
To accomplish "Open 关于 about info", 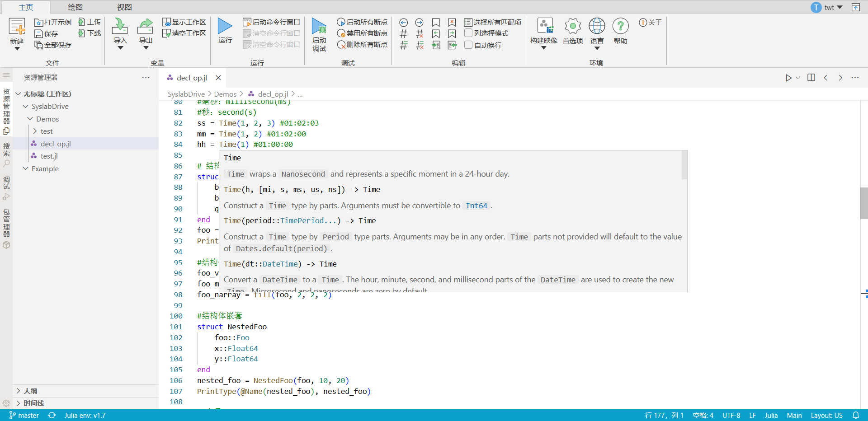I will [650, 22].
